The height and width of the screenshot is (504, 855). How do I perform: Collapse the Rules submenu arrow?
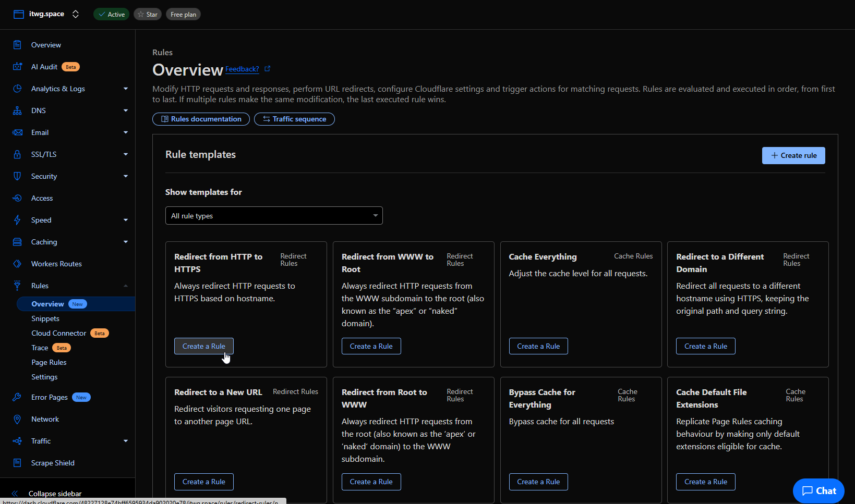point(126,286)
